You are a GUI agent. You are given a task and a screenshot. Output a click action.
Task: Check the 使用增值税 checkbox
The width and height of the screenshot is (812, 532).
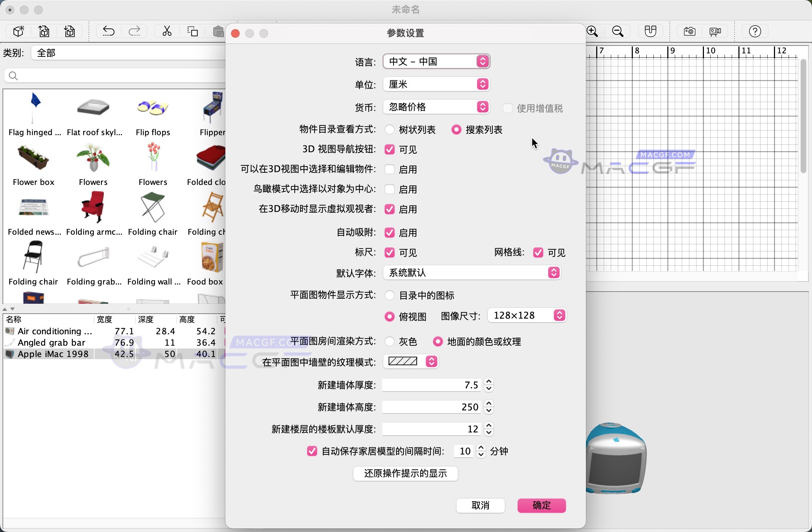pyautogui.click(x=507, y=108)
